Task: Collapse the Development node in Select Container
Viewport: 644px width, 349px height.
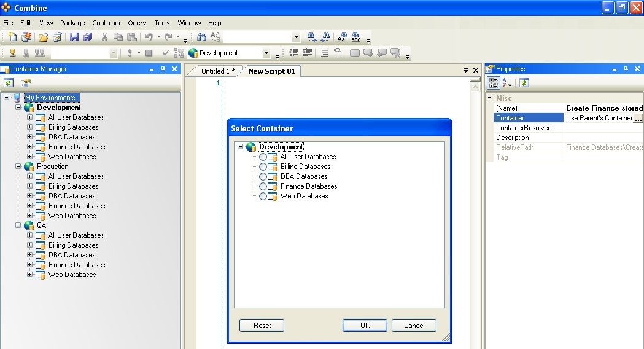Action: coord(241,147)
